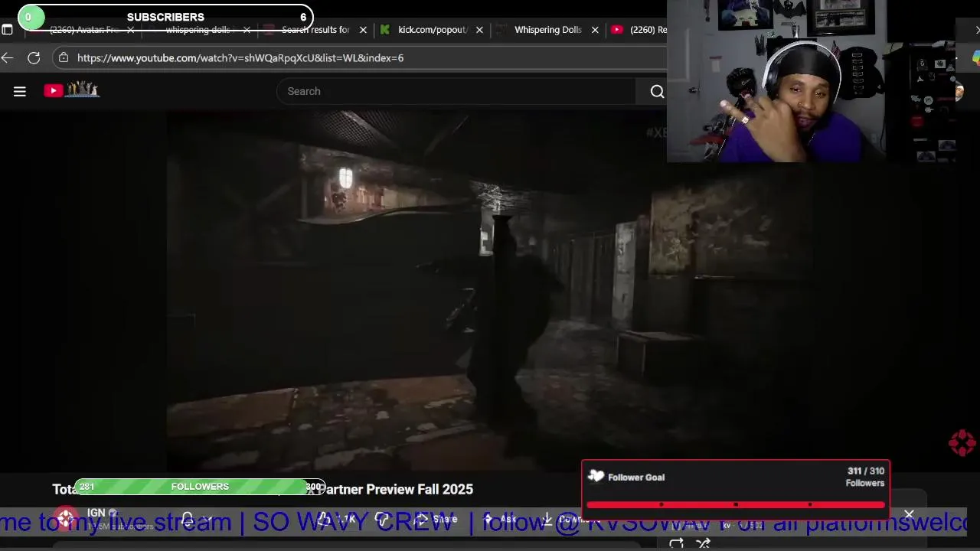980x551 pixels.
Task: Click the YouTube Search field
Action: 456,91
